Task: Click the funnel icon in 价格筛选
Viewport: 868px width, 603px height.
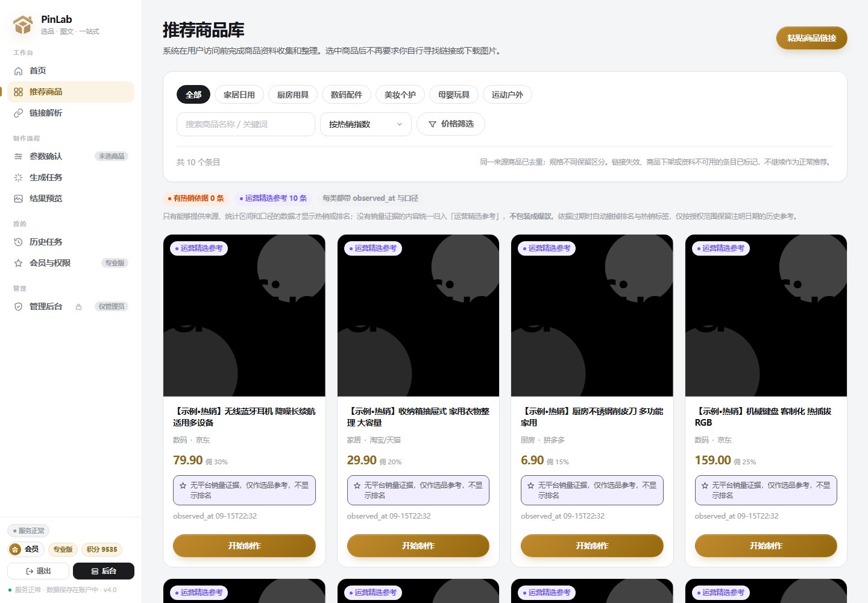Action: click(432, 124)
